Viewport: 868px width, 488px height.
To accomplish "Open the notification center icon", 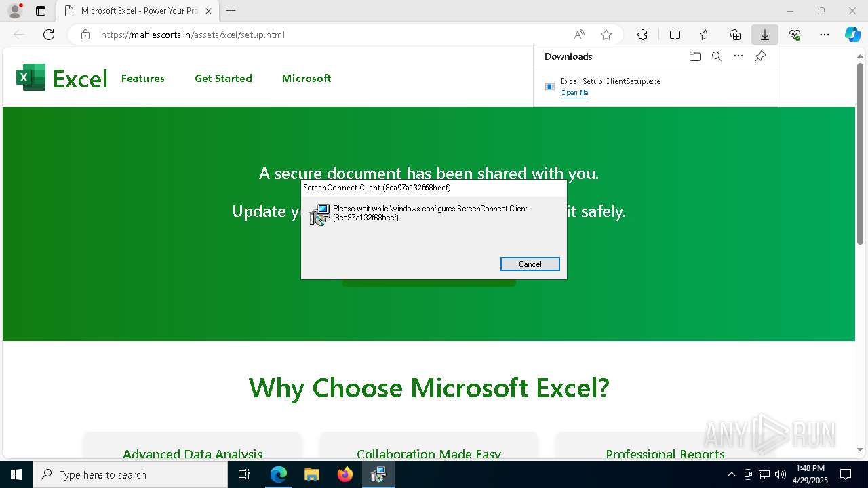I will click(x=846, y=474).
